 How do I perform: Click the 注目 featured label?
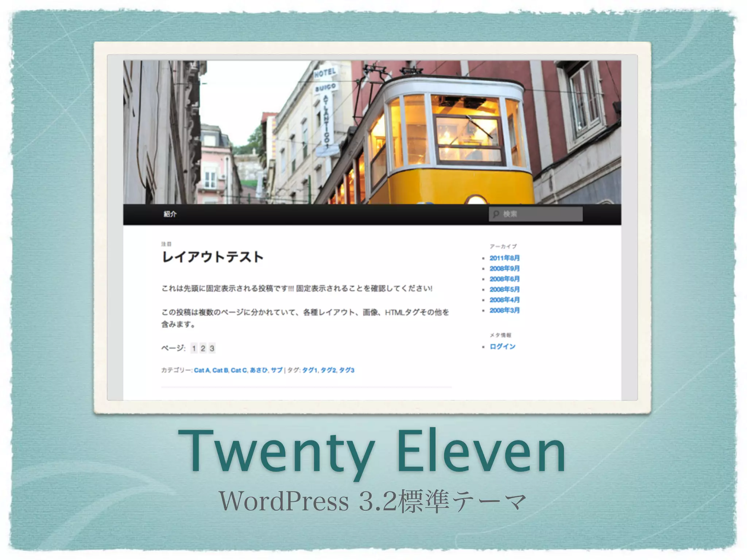[x=166, y=244]
